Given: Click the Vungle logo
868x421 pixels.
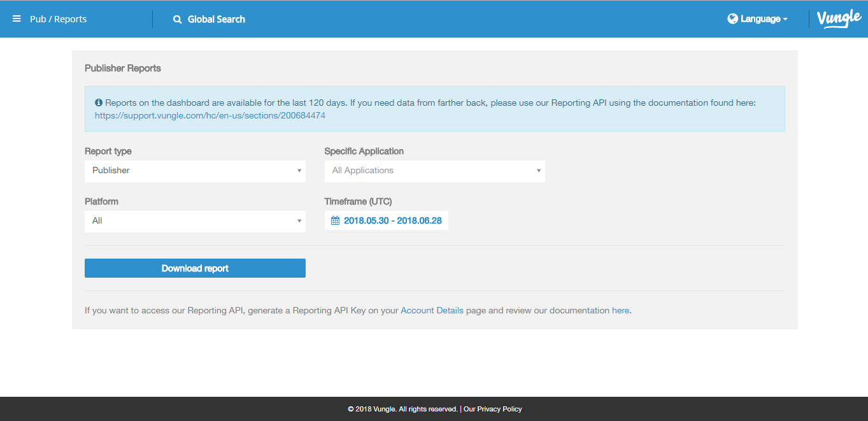Looking at the screenshot, I should pyautogui.click(x=839, y=19).
